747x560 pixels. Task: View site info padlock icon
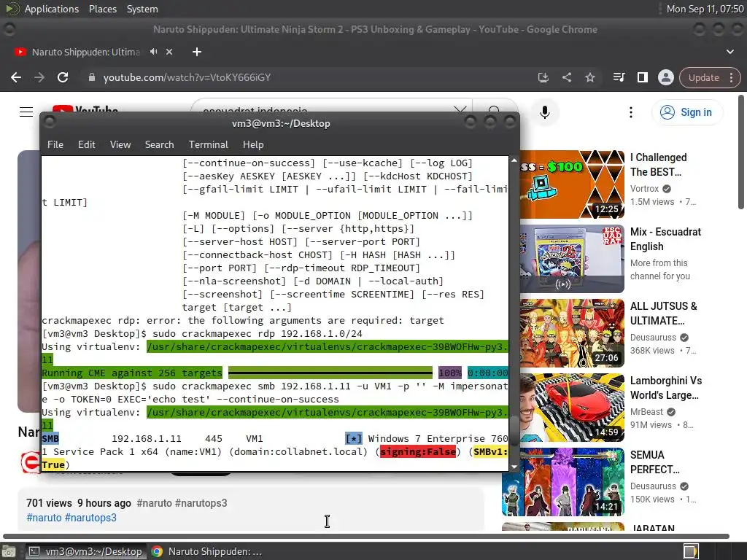coord(92,77)
